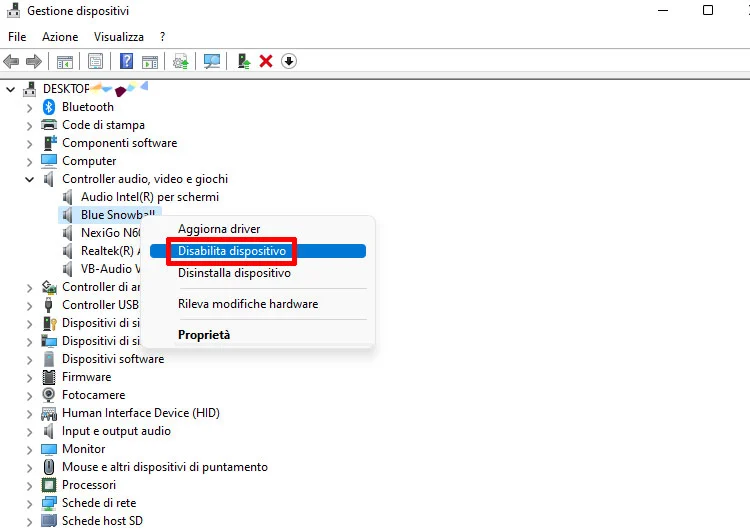
Task: Click the Processori chip icon
Action: [x=49, y=485]
